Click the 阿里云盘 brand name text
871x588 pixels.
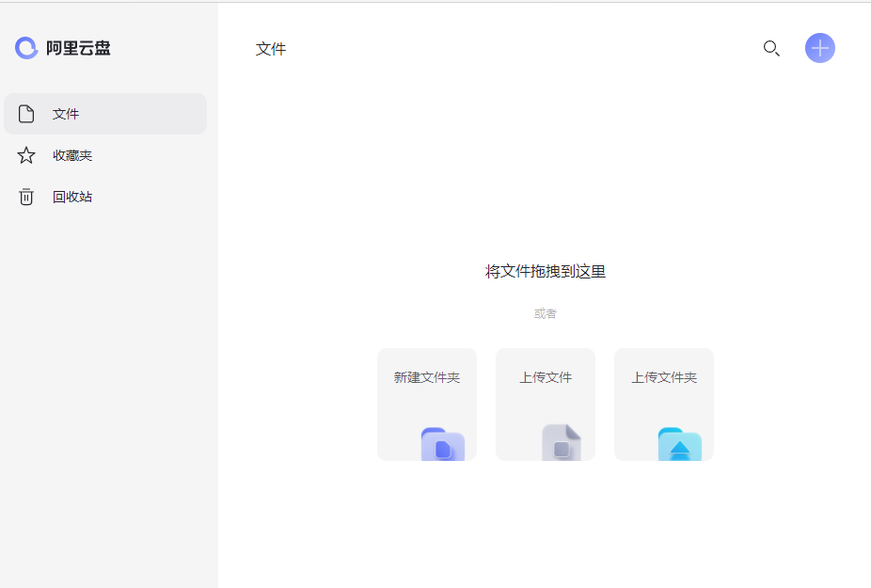pos(78,48)
